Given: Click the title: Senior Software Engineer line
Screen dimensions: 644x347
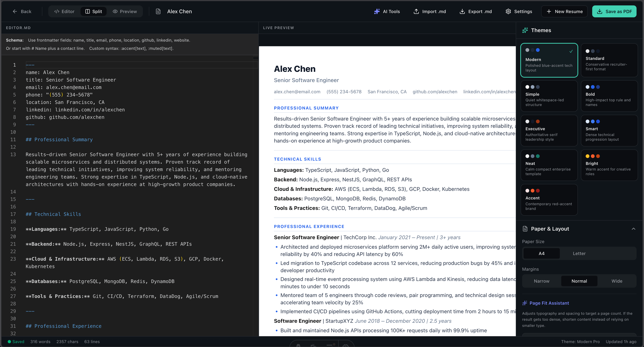Looking at the screenshot, I should [x=71, y=80].
